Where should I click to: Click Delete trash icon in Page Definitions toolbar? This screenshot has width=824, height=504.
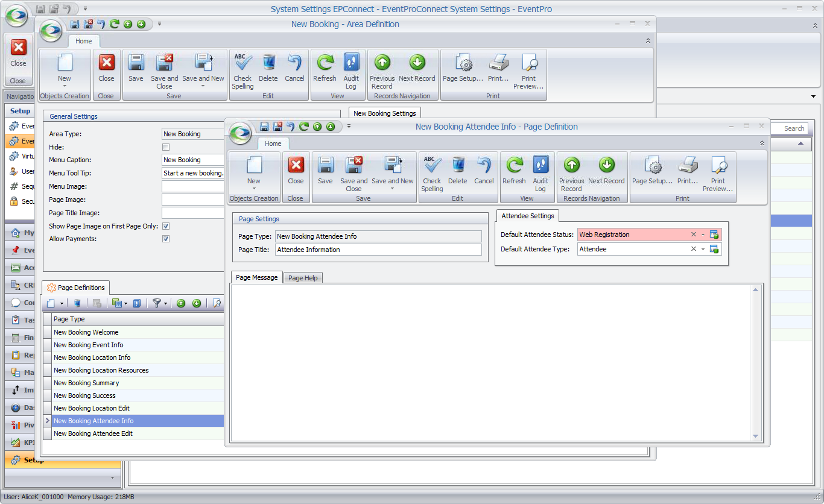point(77,303)
